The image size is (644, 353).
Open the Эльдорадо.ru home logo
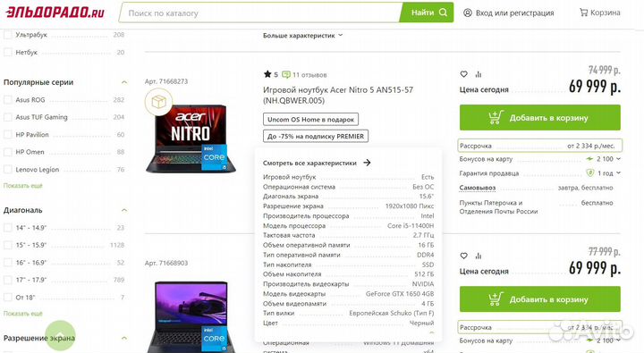(55, 13)
